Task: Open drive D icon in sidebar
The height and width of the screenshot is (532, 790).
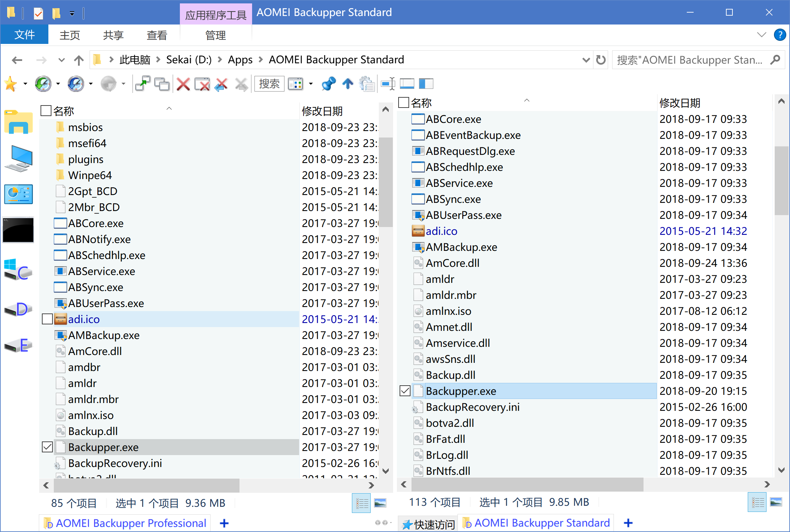Action: pos(18,309)
